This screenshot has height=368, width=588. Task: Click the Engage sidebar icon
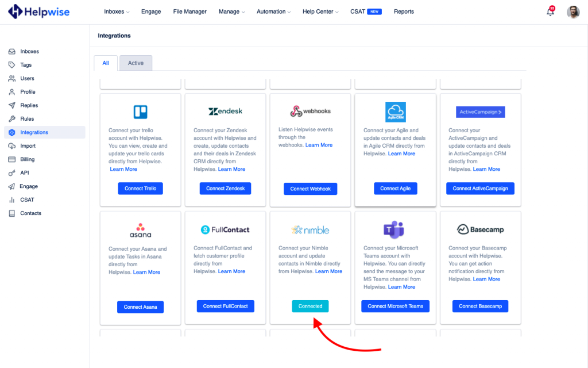click(x=12, y=187)
